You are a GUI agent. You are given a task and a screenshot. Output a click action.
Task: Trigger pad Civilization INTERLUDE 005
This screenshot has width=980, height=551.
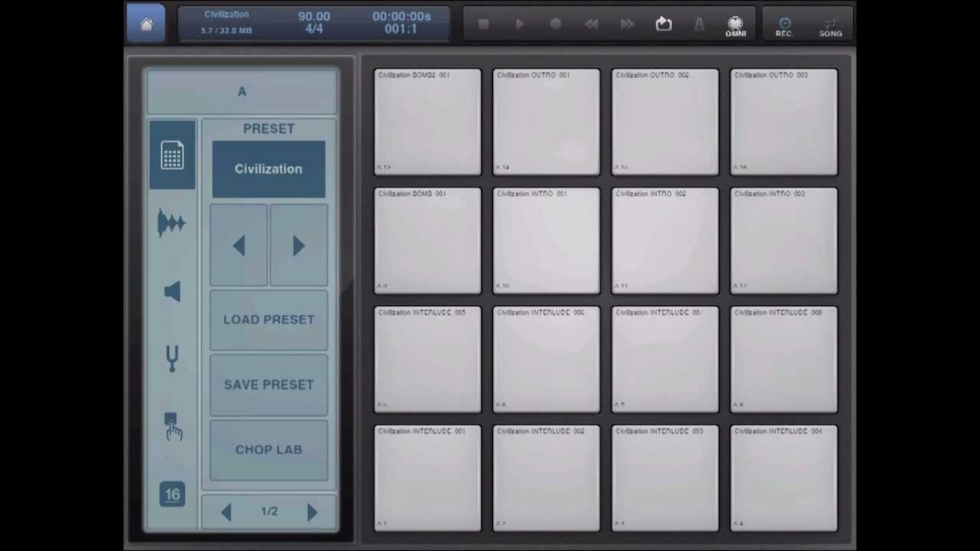(428, 360)
